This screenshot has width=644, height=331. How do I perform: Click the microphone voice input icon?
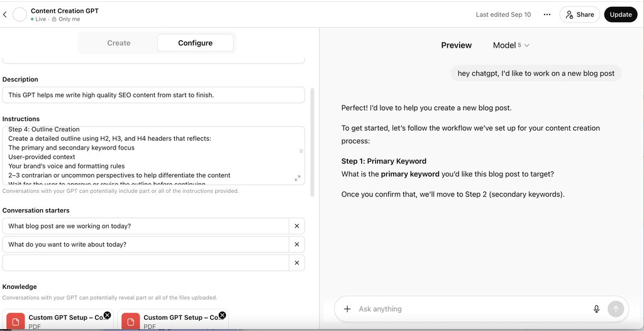[x=596, y=309]
